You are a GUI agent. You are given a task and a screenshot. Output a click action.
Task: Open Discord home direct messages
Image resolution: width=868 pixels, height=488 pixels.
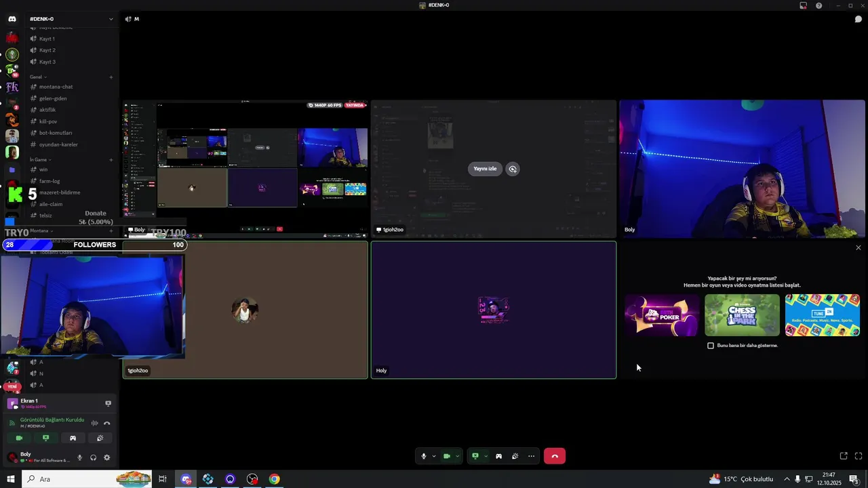tap(12, 19)
